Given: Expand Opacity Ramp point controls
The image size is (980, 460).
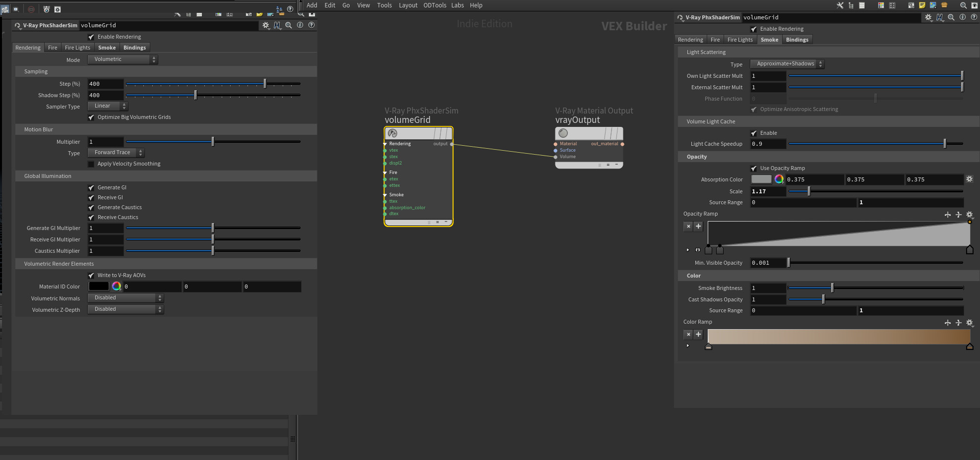Looking at the screenshot, I should (x=687, y=250).
